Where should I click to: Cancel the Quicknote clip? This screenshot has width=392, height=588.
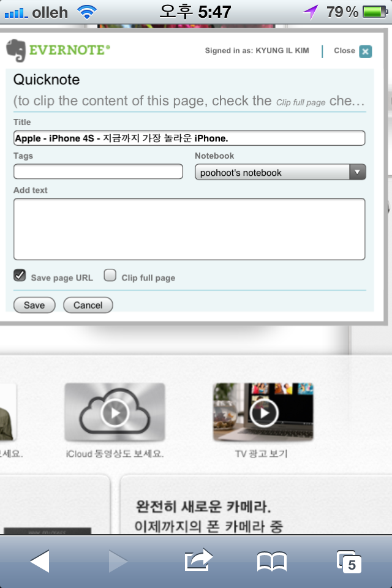pyautogui.click(x=88, y=305)
